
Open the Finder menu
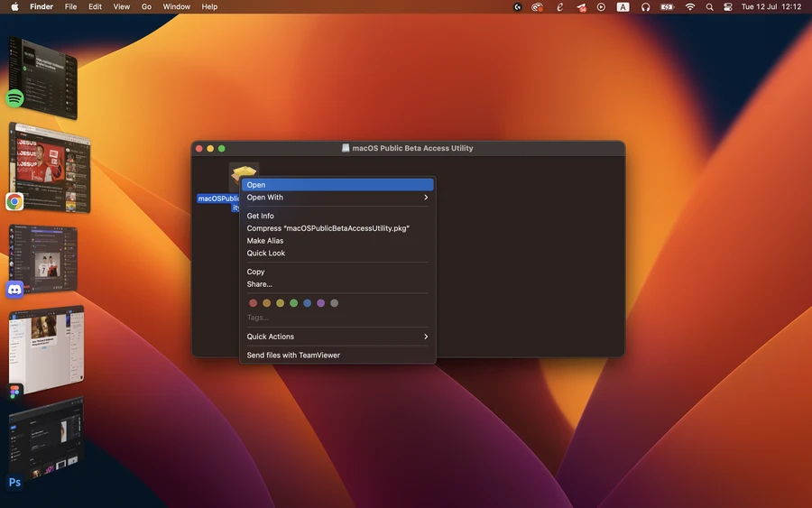(42, 6)
